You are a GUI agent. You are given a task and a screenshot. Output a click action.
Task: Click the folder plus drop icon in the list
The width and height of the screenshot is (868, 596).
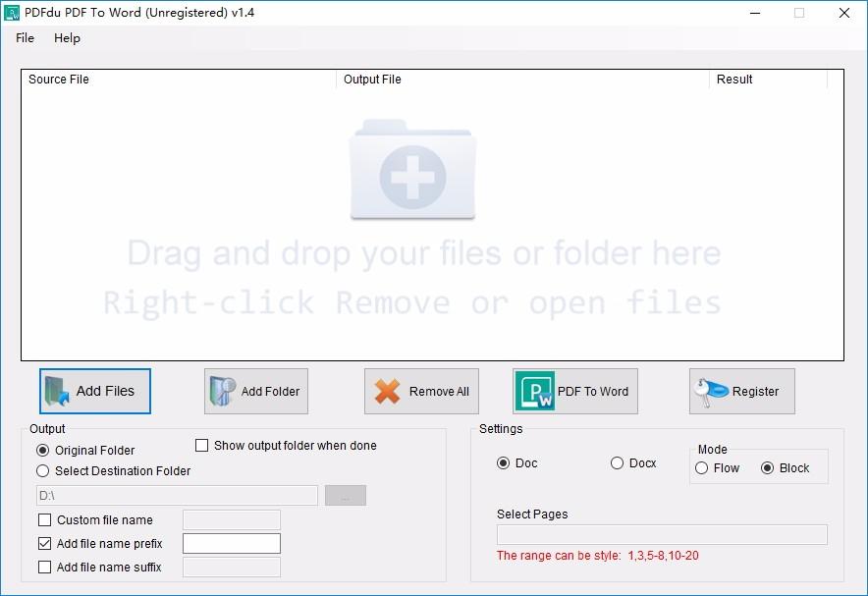413,169
